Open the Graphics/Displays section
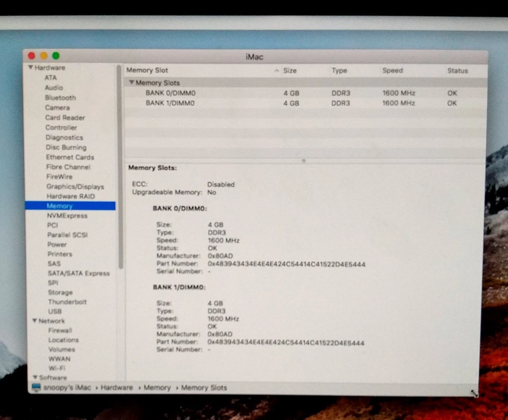Viewport: 508px width, 420px height. click(75, 187)
